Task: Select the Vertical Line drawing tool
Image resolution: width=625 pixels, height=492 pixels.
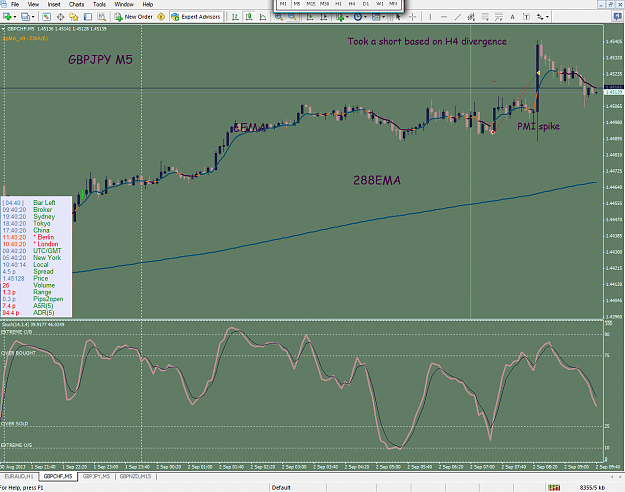Action: point(430,17)
